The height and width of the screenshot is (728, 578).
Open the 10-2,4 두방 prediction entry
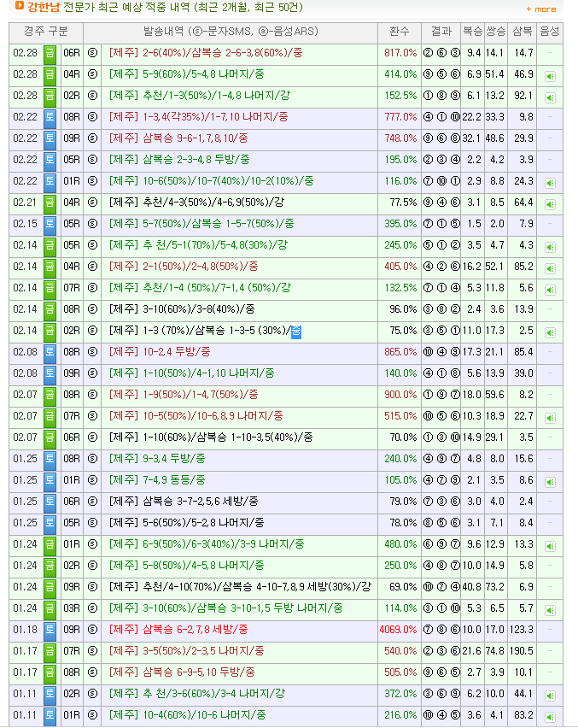(x=160, y=352)
